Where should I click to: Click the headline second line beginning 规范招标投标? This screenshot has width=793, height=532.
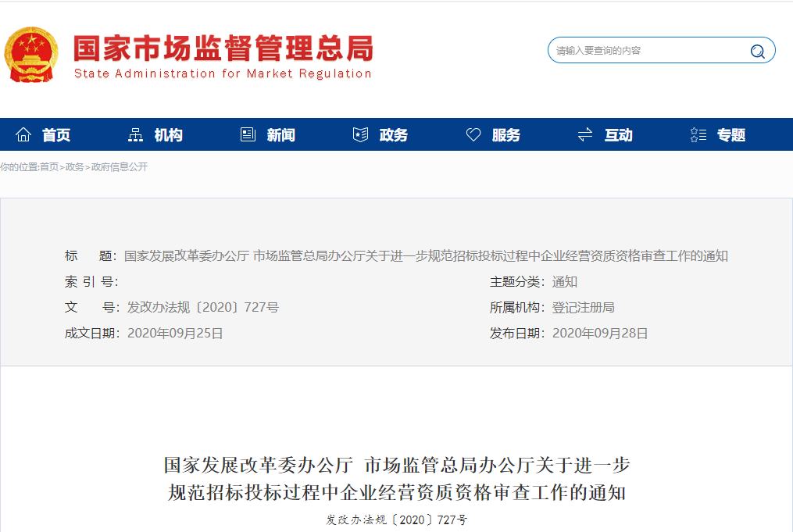point(397,493)
